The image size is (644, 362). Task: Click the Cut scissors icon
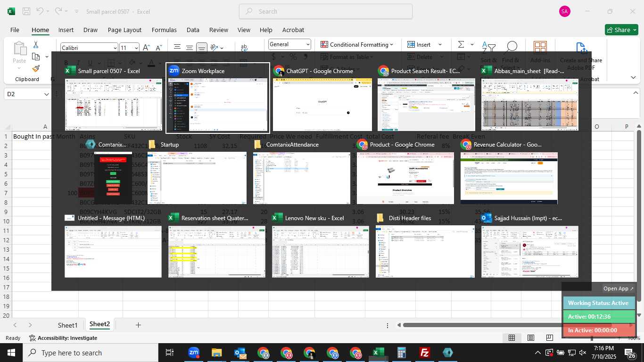click(x=36, y=45)
